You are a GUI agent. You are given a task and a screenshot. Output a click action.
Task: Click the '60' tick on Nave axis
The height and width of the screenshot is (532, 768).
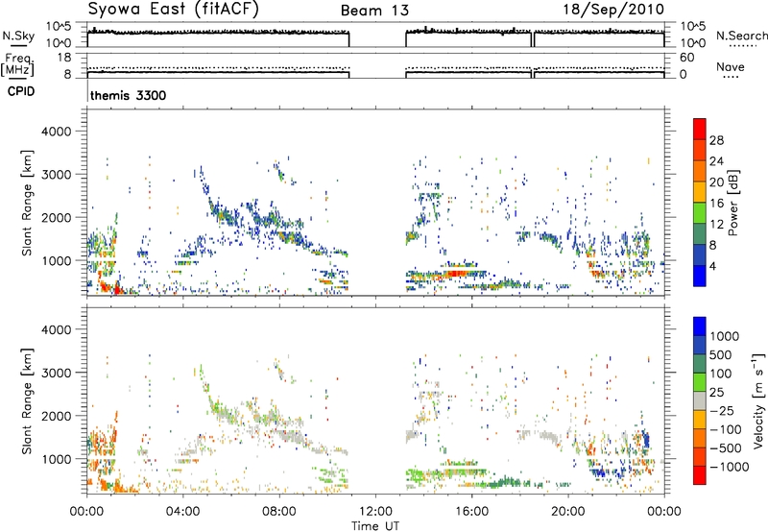point(686,58)
